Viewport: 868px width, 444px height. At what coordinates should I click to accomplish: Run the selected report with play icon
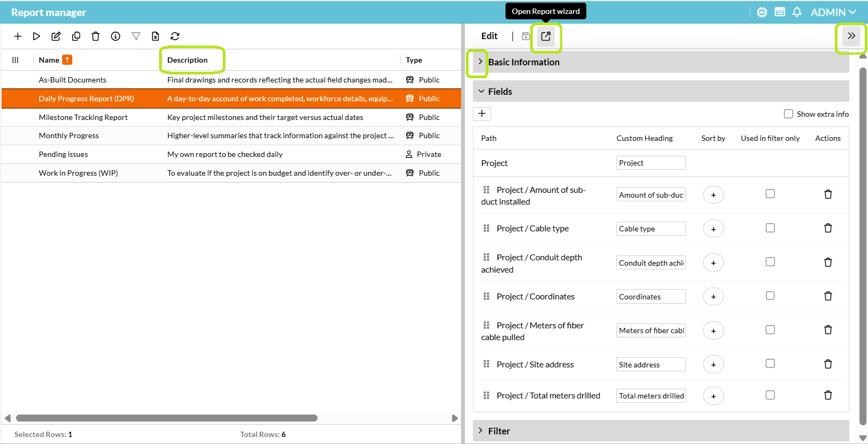(x=36, y=36)
